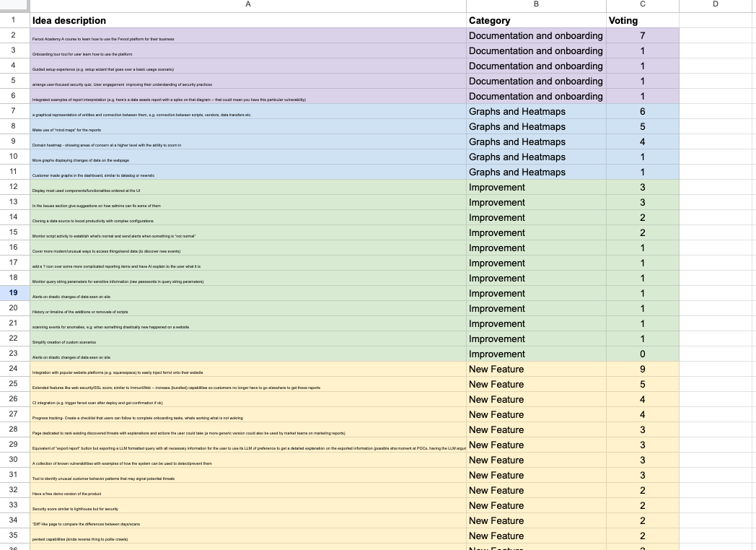
Task: Select the 'Diff-like page to compare' cell
Action: click(x=248, y=520)
